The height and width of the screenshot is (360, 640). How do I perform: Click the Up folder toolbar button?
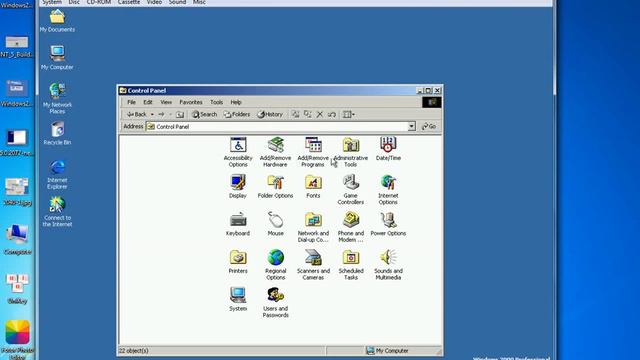pos(180,114)
